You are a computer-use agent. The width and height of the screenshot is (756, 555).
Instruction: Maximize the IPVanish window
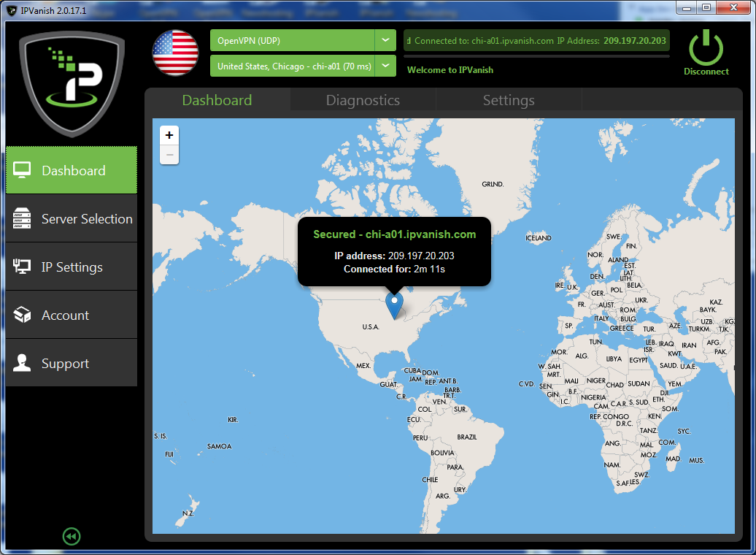[x=706, y=8]
